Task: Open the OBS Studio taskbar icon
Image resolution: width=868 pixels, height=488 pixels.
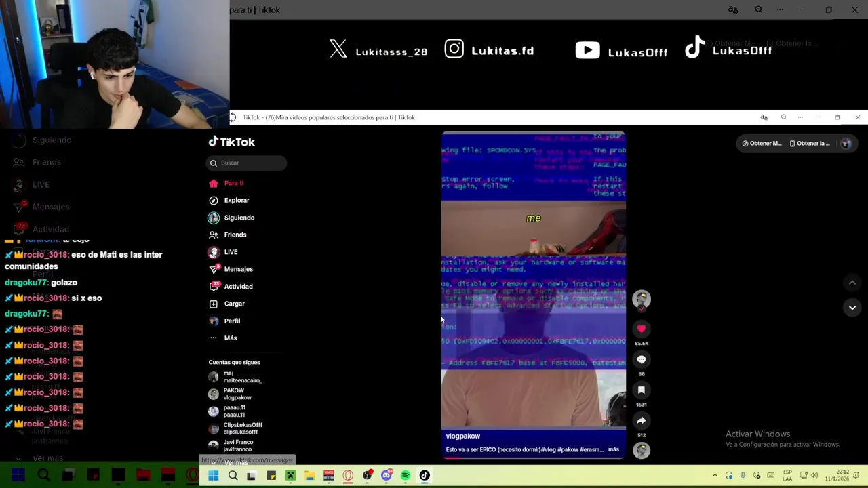Action: [x=367, y=476]
